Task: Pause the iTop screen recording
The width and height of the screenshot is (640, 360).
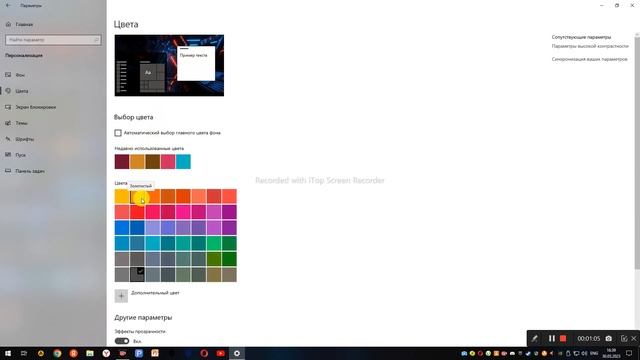Action: (552, 338)
